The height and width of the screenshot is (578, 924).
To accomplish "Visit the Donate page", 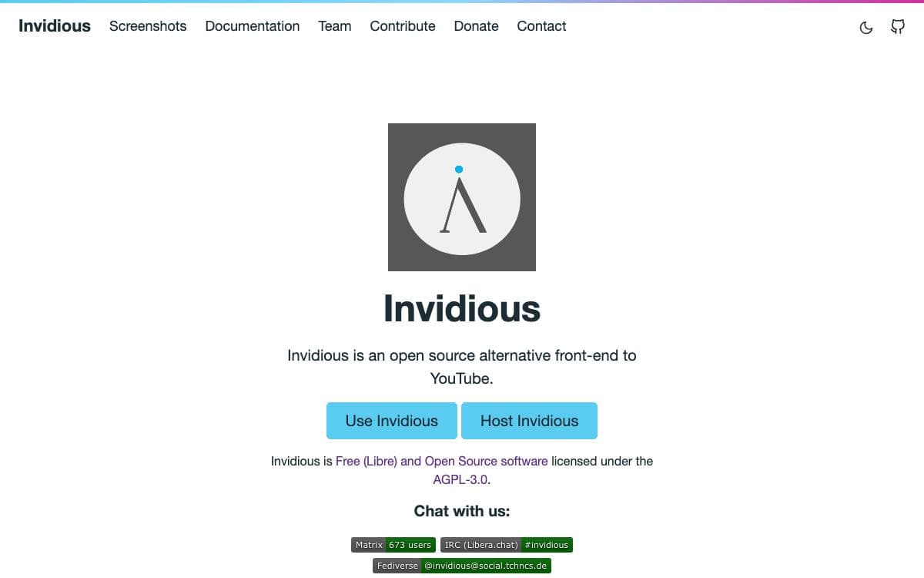I will (x=476, y=26).
